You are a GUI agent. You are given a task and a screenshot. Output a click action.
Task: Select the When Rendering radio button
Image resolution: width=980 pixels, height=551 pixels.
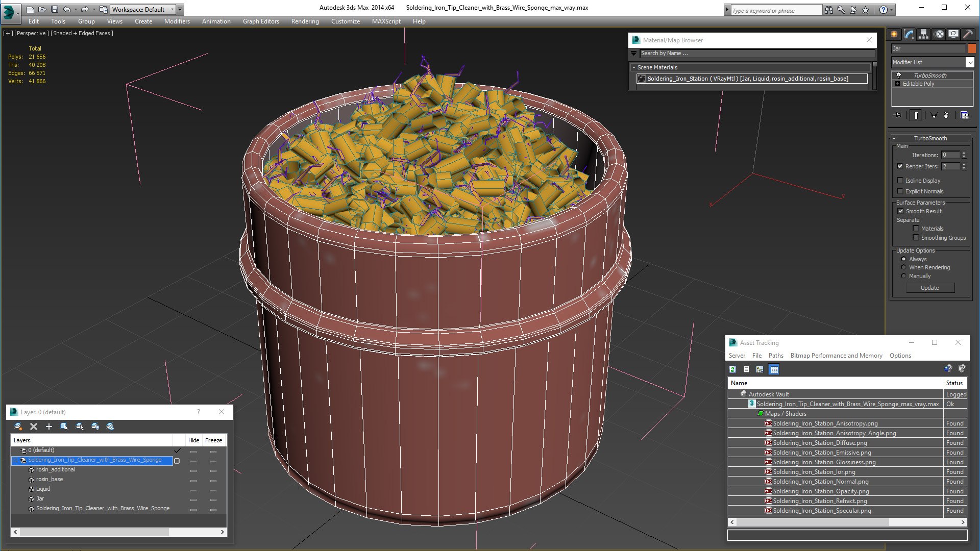pyautogui.click(x=903, y=267)
